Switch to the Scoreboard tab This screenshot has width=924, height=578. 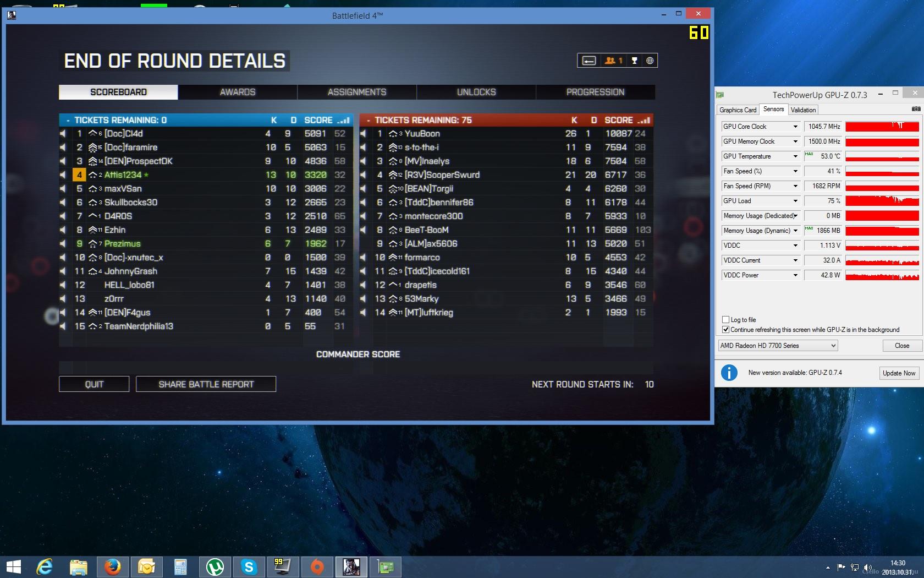(118, 92)
